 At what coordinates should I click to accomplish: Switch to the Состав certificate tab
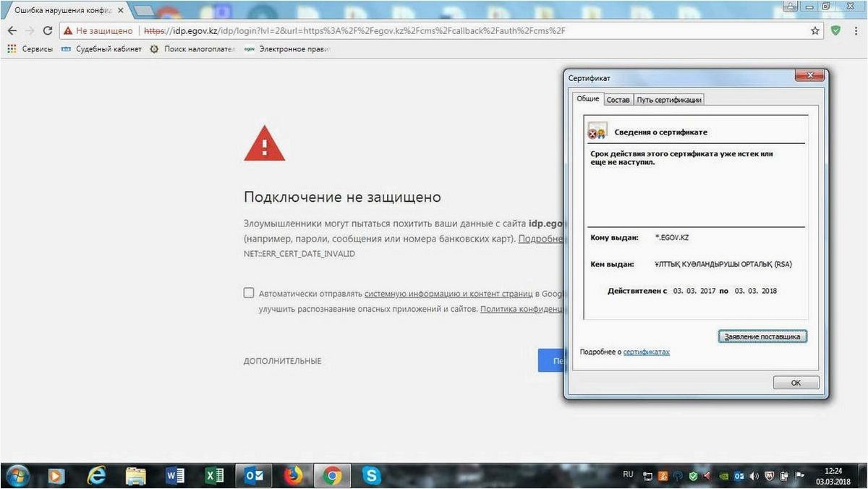pos(618,100)
